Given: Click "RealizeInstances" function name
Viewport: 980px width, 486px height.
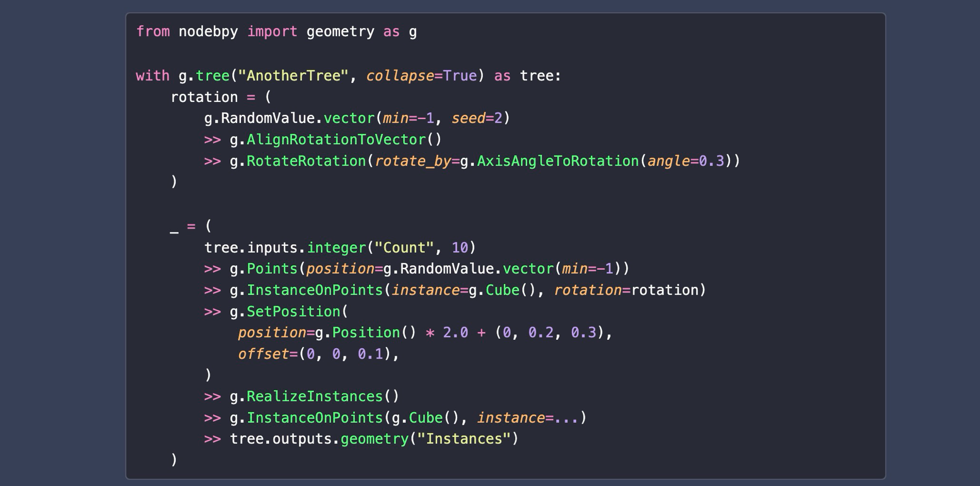Looking at the screenshot, I should tap(315, 396).
